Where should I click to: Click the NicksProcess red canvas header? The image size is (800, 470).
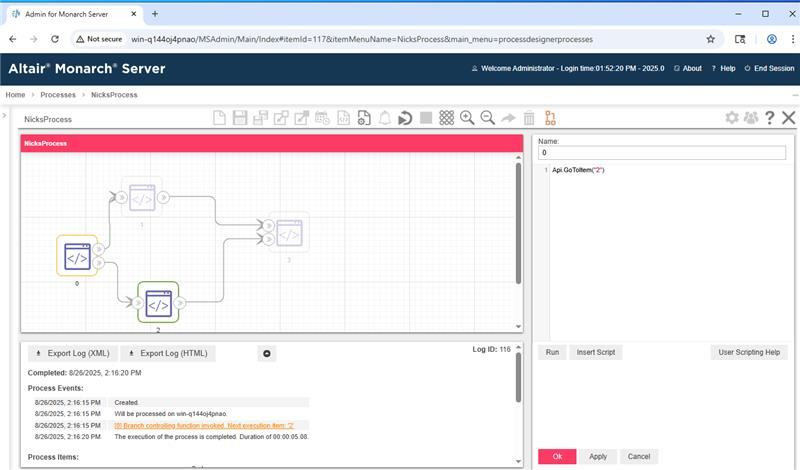pos(272,143)
